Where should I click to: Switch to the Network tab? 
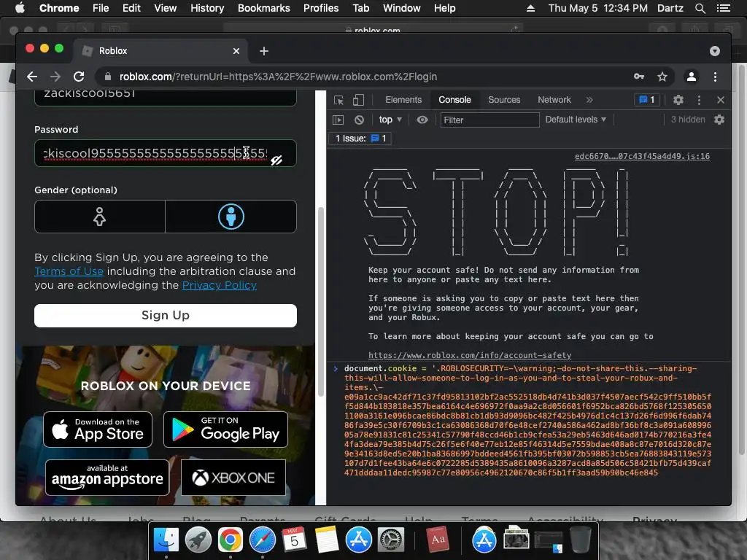coord(554,100)
